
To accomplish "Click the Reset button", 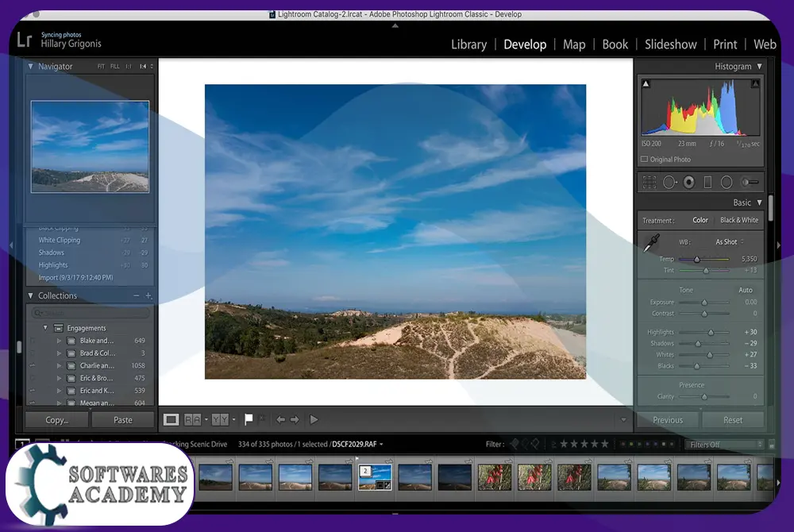I will point(732,420).
